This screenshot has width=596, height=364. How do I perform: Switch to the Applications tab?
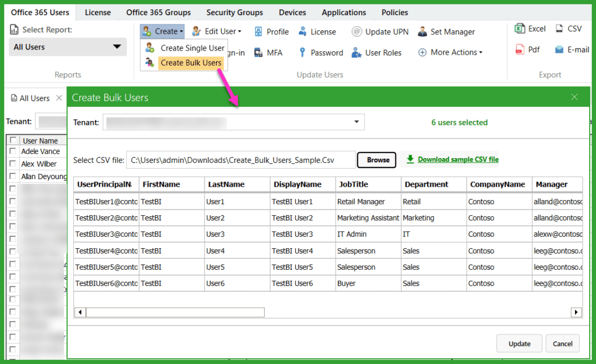click(x=343, y=13)
